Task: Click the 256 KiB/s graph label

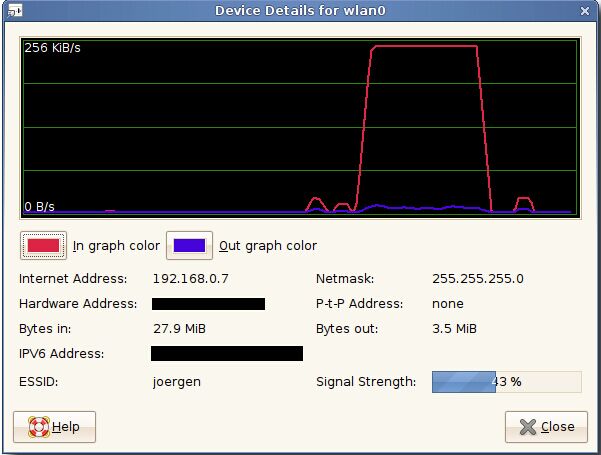Action: (53, 48)
